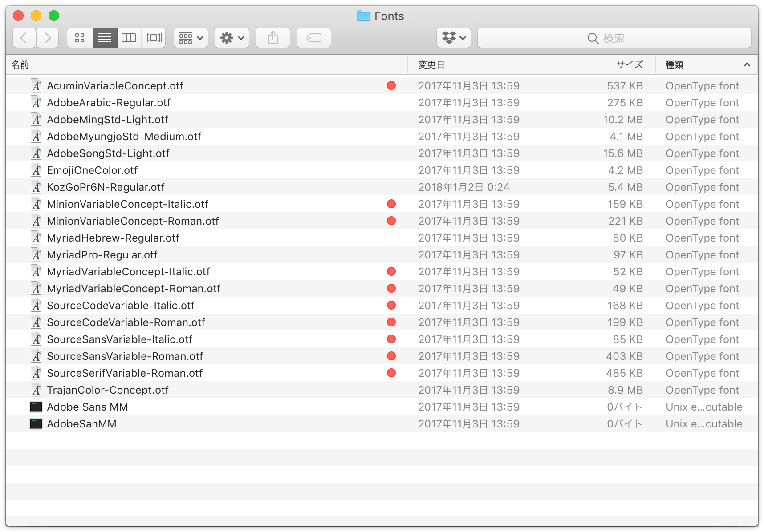Click the size value 10.2 MB
The height and width of the screenshot is (532, 764).
[623, 120]
